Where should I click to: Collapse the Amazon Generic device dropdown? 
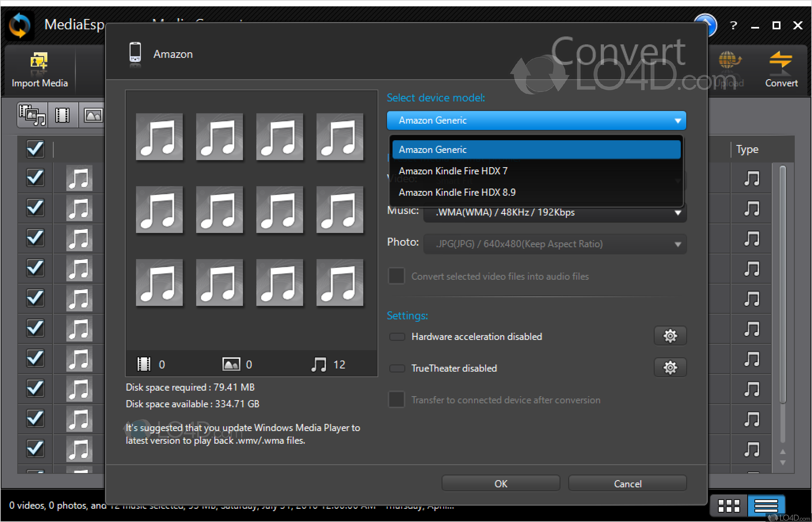tap(536, 120)
